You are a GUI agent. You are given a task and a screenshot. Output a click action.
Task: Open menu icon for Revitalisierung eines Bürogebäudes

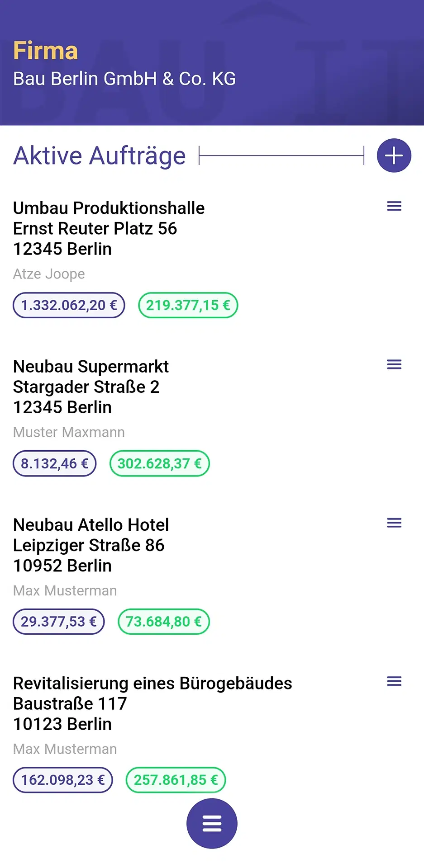pyautogui.click(x=394, y=681)
